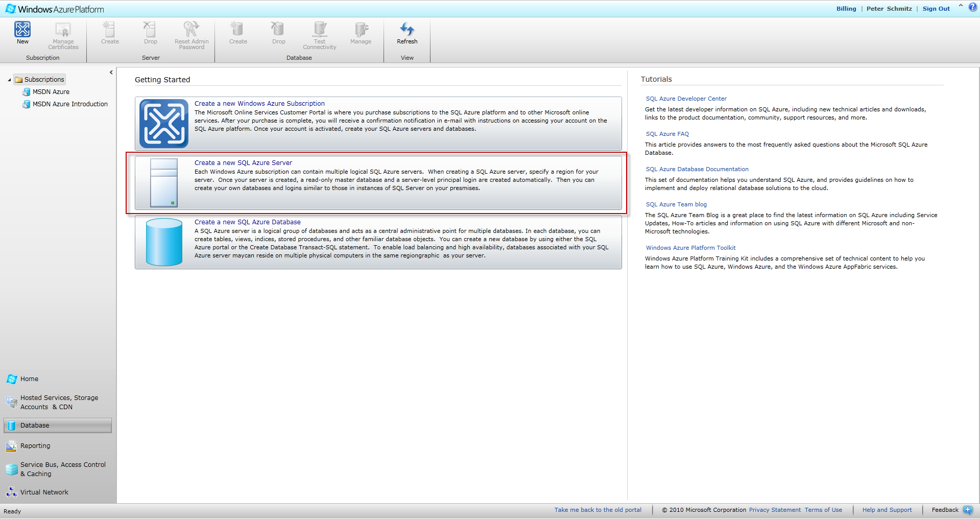980x519 pixels.
Task: Open Windows Azure Platform Toolkit link
Action: point(690,248)
